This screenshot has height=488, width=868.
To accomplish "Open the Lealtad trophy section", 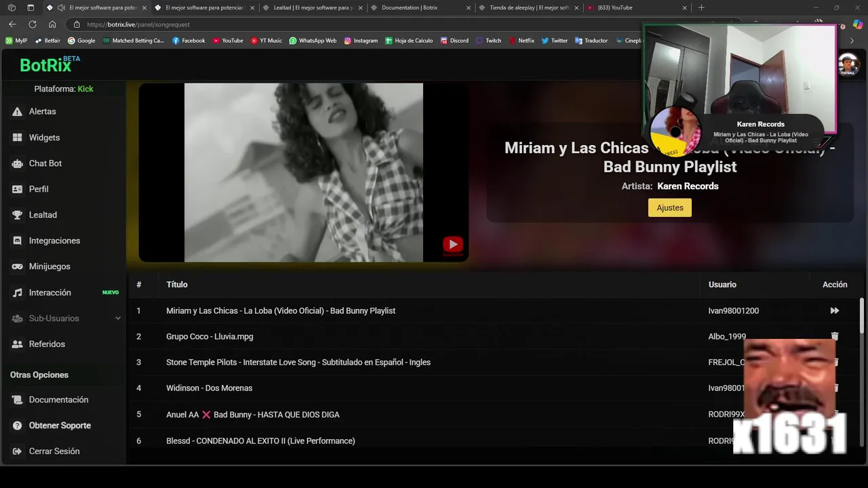I will coord(42,215).
